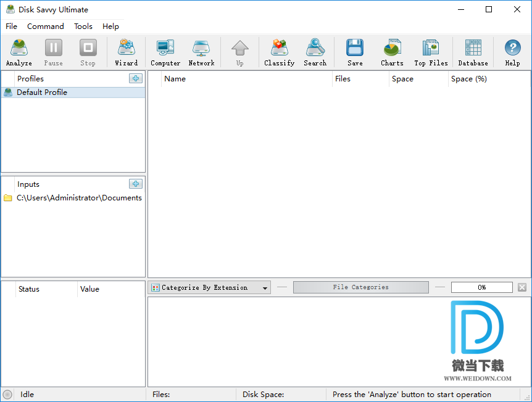Add a new profile with the plus button
The image size is (532, 402).
136,78
